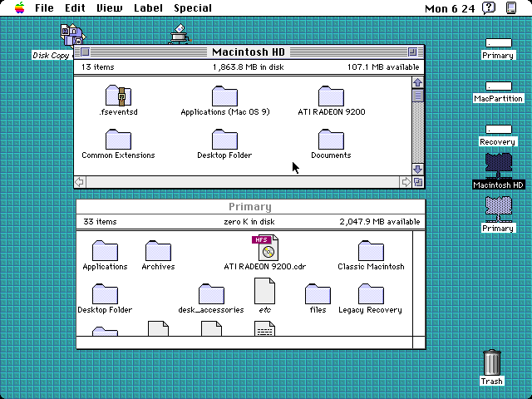The width and height of the screenshot is (532, 399).
Task: Click '2,047.9 MB available' text
Action: pos(380,222)
